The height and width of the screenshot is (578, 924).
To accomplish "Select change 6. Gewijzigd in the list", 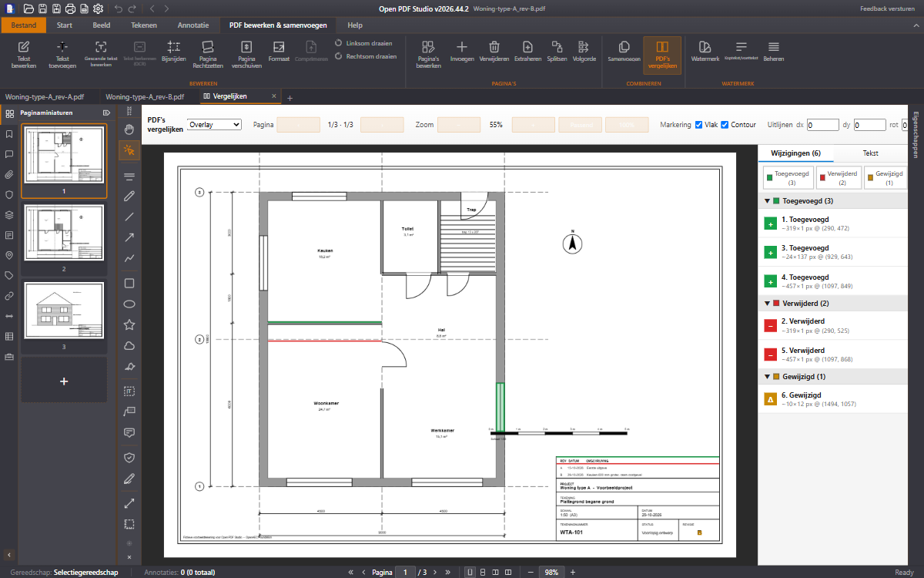I will 832,398.
